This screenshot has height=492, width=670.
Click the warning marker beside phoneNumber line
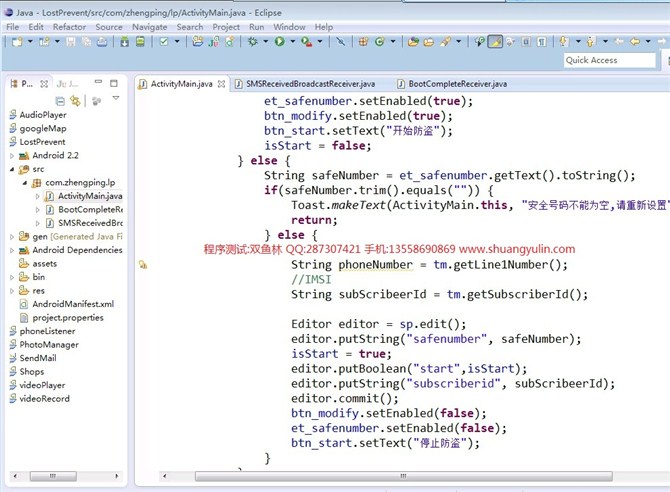(x=143, y=265)
